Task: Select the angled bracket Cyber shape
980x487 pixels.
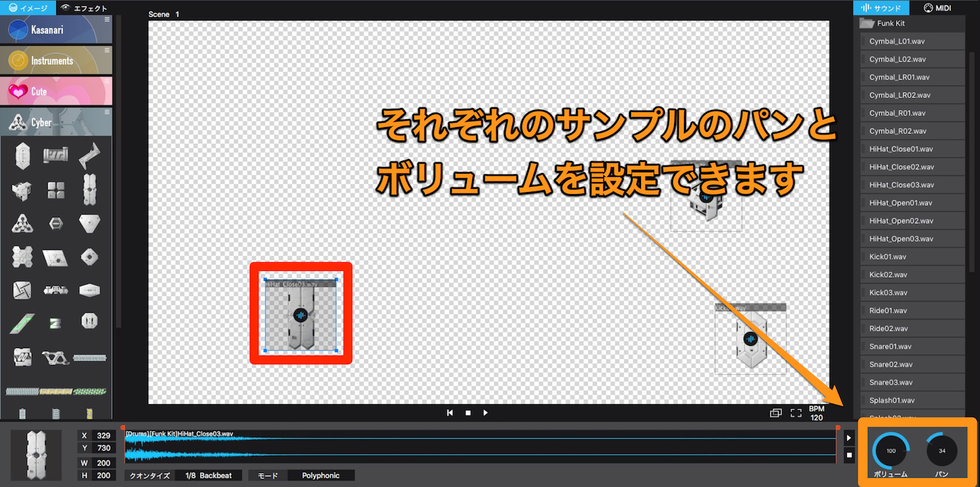Action: (x=89, y=155)
